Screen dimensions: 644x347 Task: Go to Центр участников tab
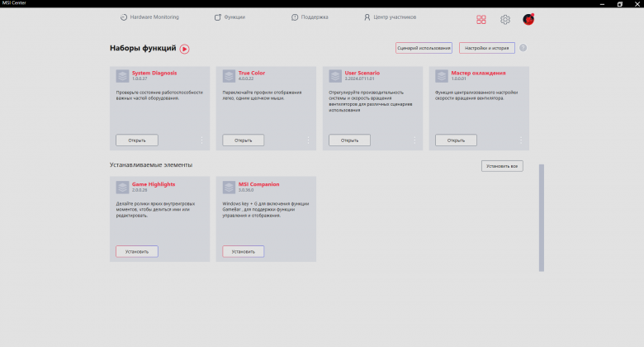(x=390, y=17)
